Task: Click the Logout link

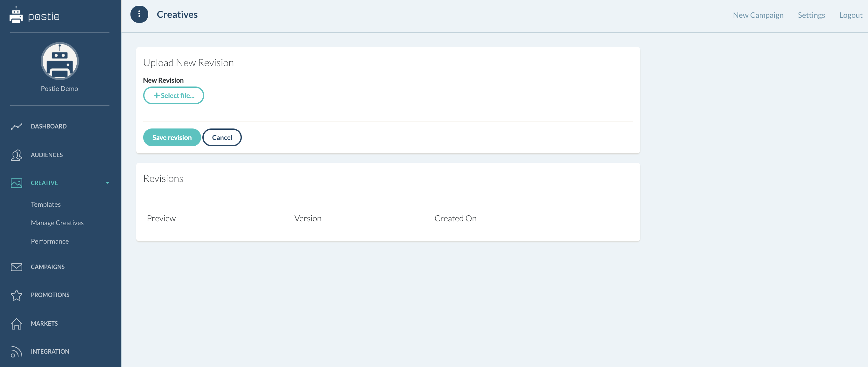Action: point(850,15)
